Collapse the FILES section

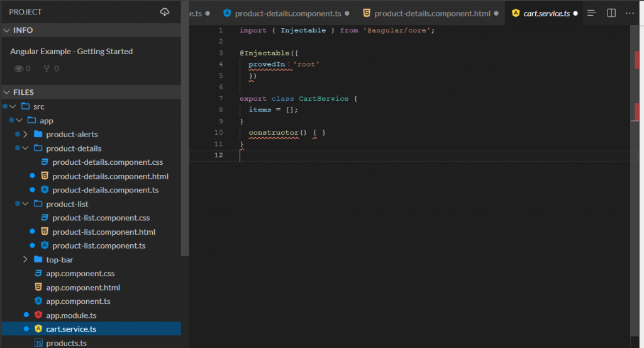click(x=6, y=92)
